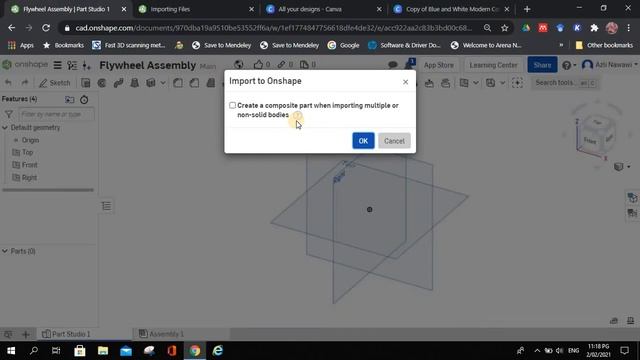Screen dimensions: 640x360
Task: Open the user account menu
Action: click(x=610, y=65)
